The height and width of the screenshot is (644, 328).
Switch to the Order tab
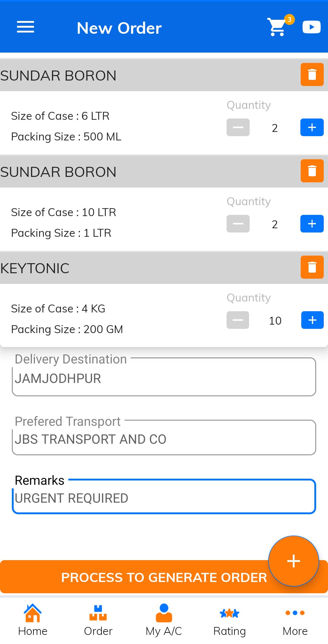coord(98,620)
